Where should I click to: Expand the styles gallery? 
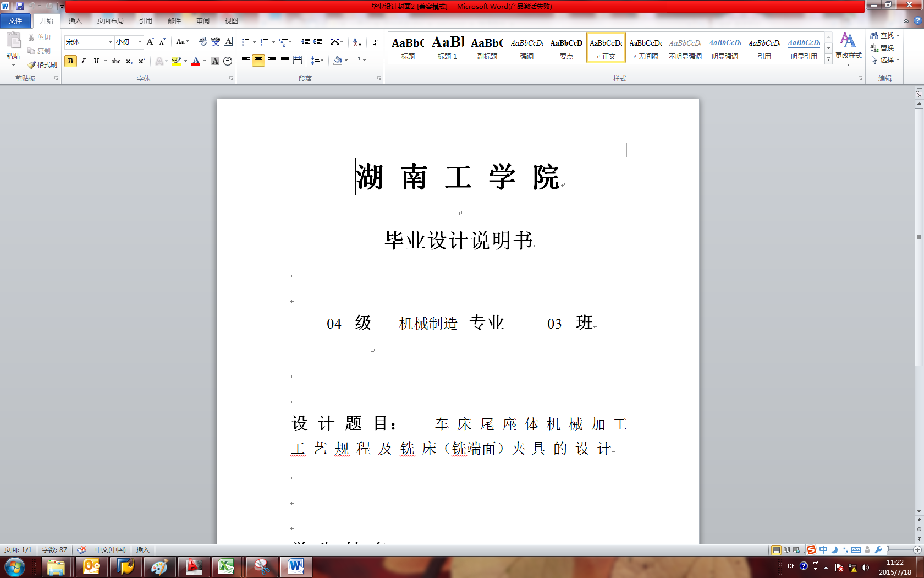pyautogui.click(x=828, y=59)
